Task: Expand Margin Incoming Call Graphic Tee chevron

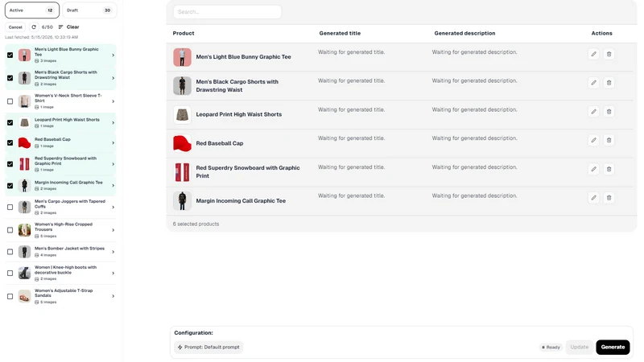Action: [113, 186]
